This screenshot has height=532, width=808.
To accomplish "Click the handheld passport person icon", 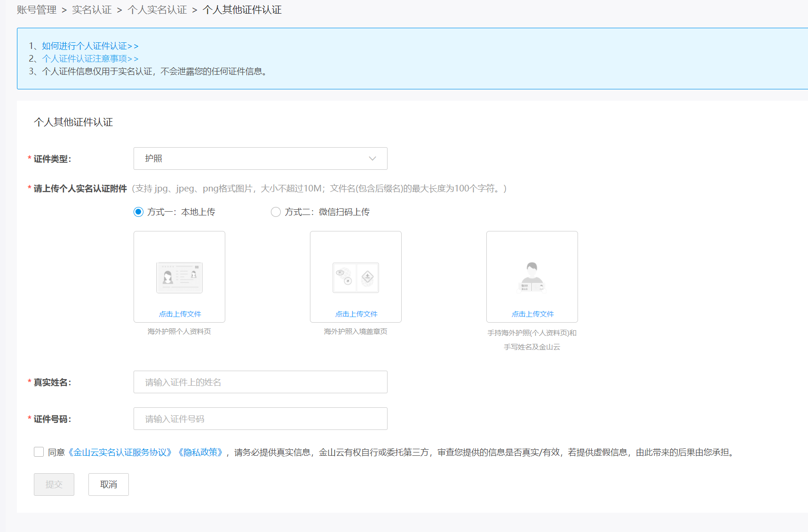I will [532, 277].
